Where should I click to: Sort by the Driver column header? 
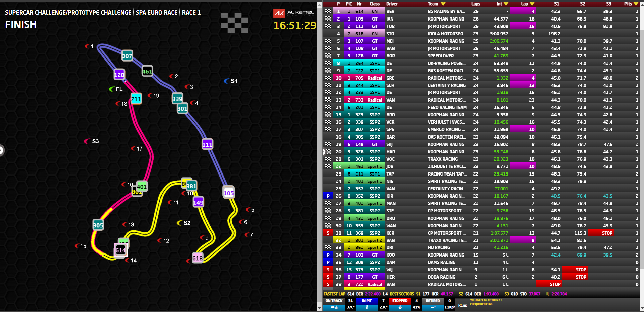pos(392,4)
